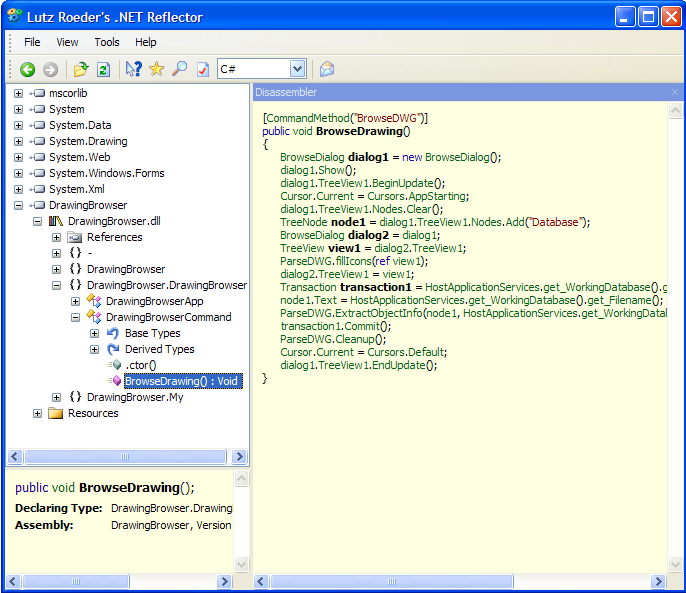Viewport: 686px width, 593px height.
Task: Close the Disassembler pane
Action: point(674,92)
